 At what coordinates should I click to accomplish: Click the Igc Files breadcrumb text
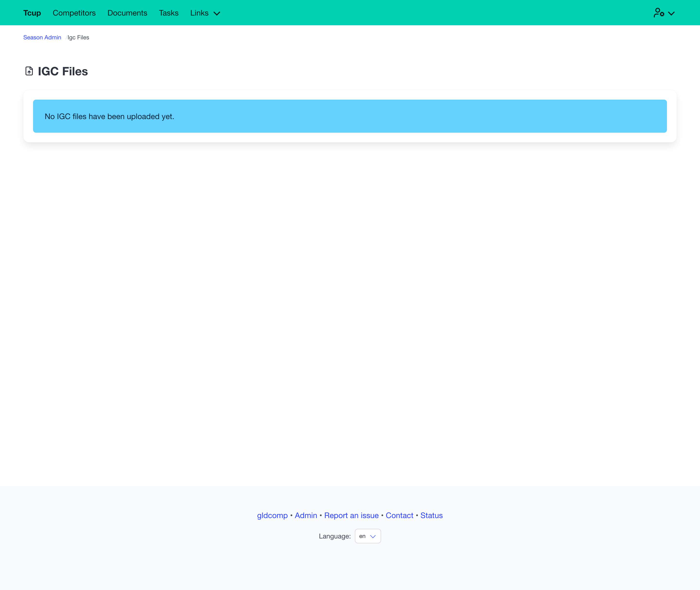[78, 37]
